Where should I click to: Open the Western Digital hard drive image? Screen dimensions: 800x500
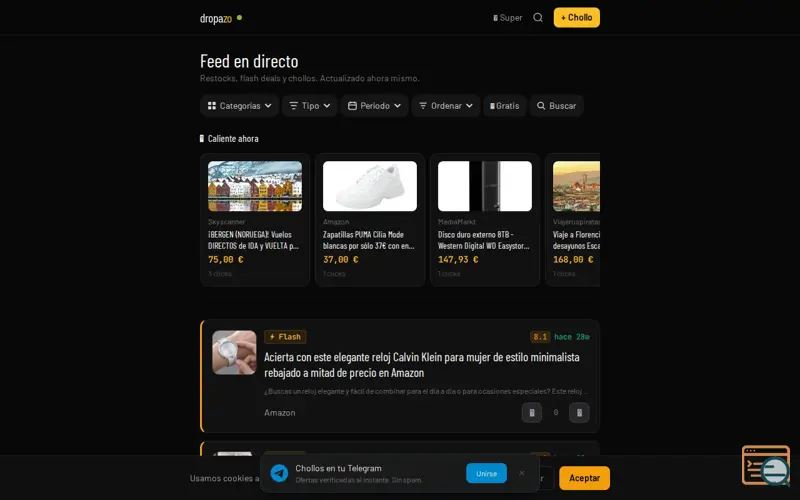(x=485, y=186)
